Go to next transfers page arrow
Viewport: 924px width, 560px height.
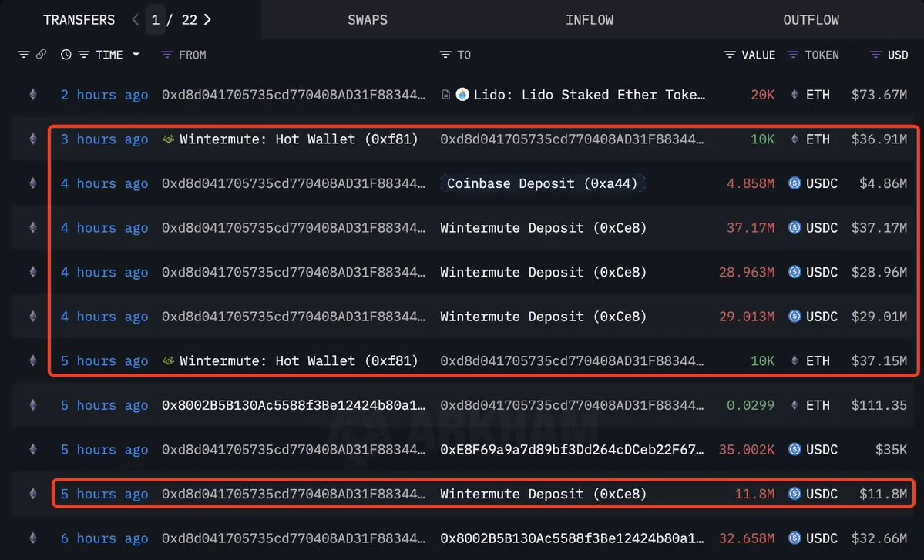(207, 19)
